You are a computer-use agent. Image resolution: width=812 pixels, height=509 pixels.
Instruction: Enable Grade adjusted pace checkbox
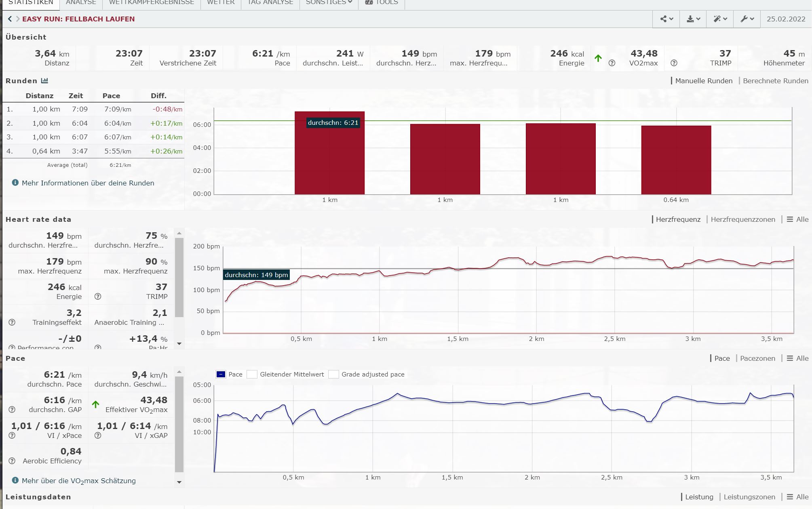coord(333,374)
